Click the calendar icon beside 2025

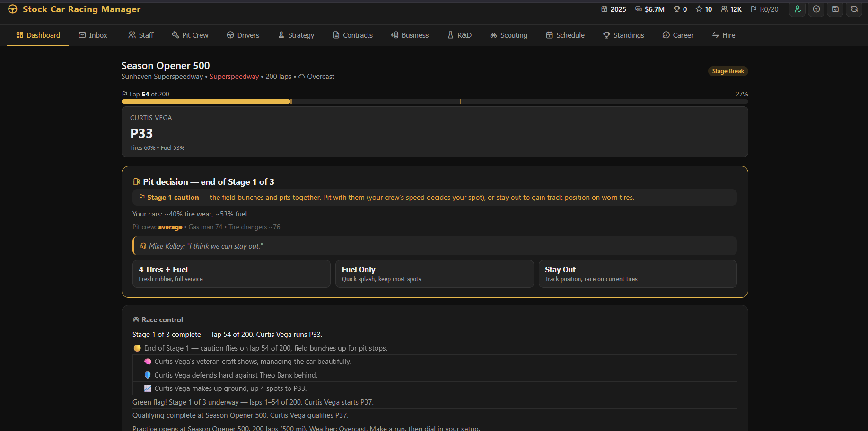[605, 9]
